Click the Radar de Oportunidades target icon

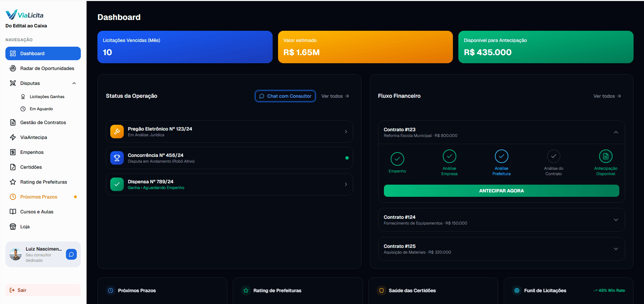[13, 68]
